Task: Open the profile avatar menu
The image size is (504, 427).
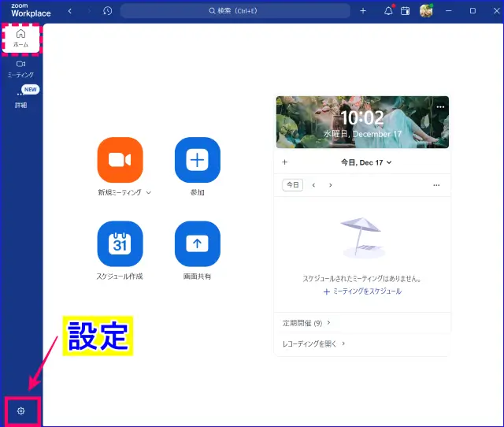Action: [x=426, y=11]
